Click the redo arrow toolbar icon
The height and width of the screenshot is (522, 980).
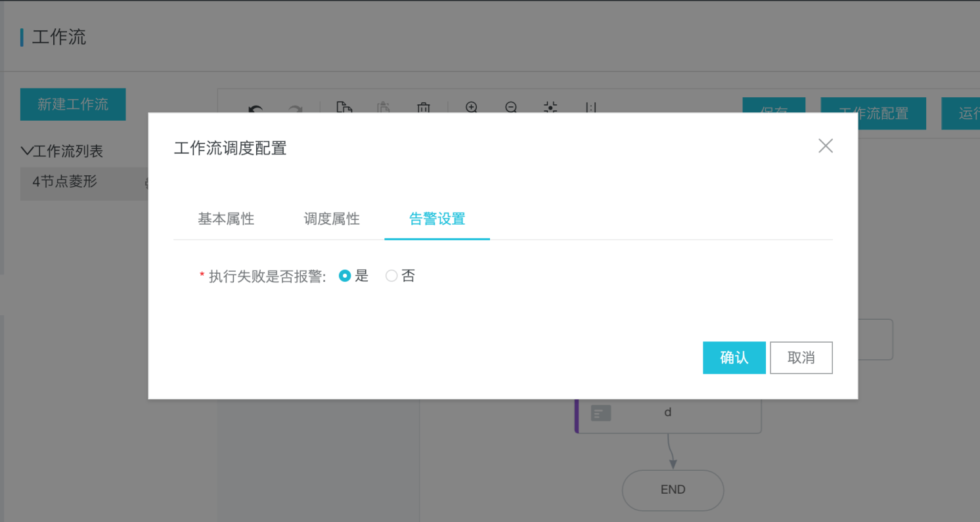[x=296, y=109]
